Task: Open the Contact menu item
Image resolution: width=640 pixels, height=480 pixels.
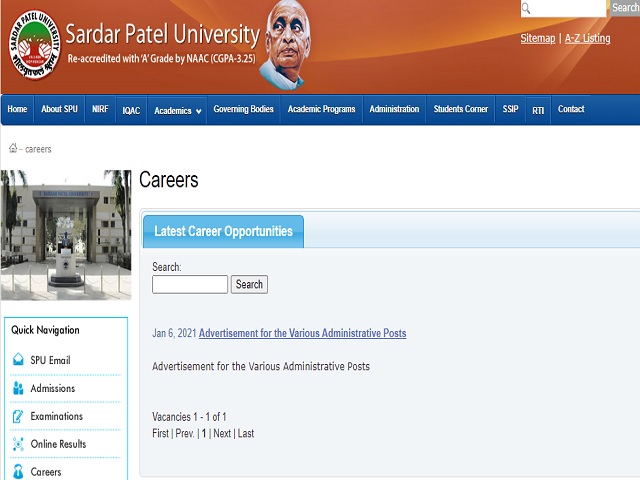Action: pyautogui.click(x=571, y=109)
